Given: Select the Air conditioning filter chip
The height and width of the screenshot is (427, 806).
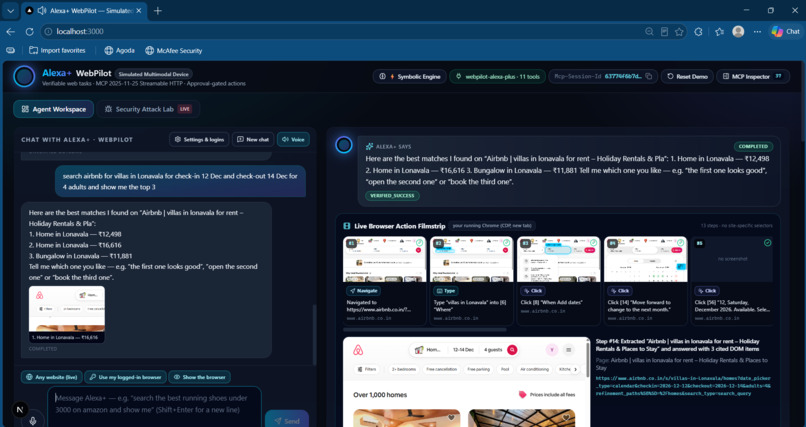Looking at the screenshot, I should coord(535,369).
